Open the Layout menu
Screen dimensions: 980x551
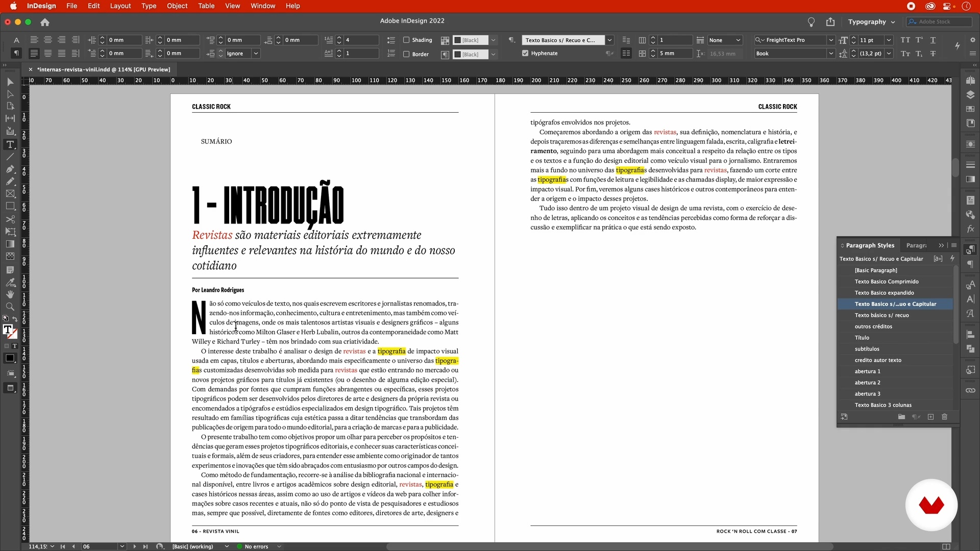(120, 6)
